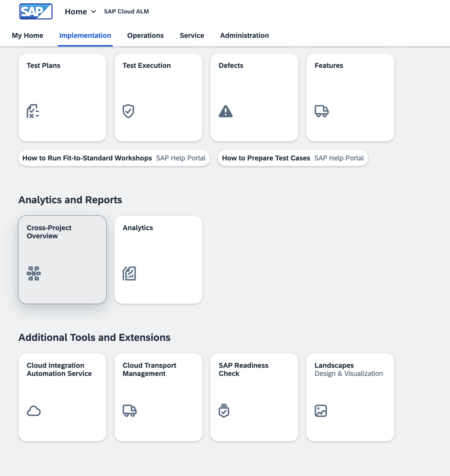The width and height of the screenshot is (450, 476).
Task: Click the Cross-Project Overview network icon
Action: click(34, 274)
